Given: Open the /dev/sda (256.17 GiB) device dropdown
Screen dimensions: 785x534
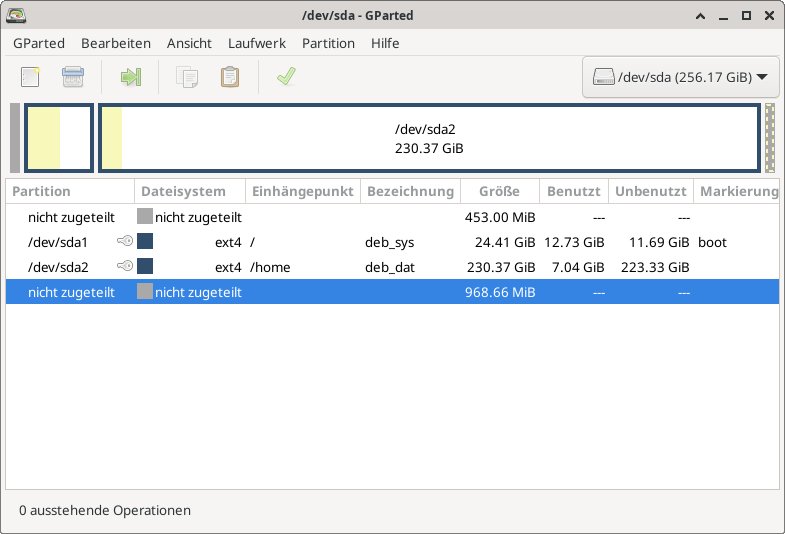Looking at the screenshot, I should (680, 77).
